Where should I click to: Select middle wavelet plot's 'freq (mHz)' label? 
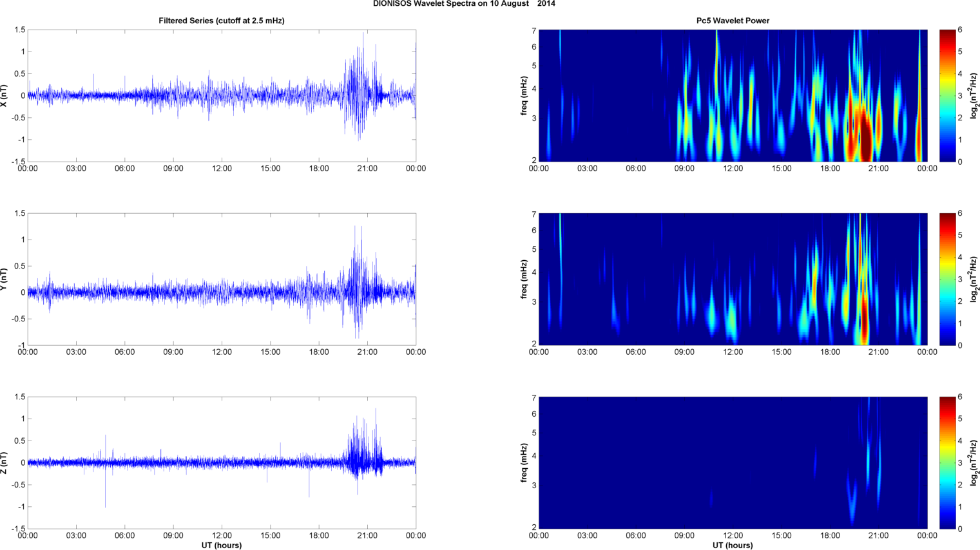point(524,279)
